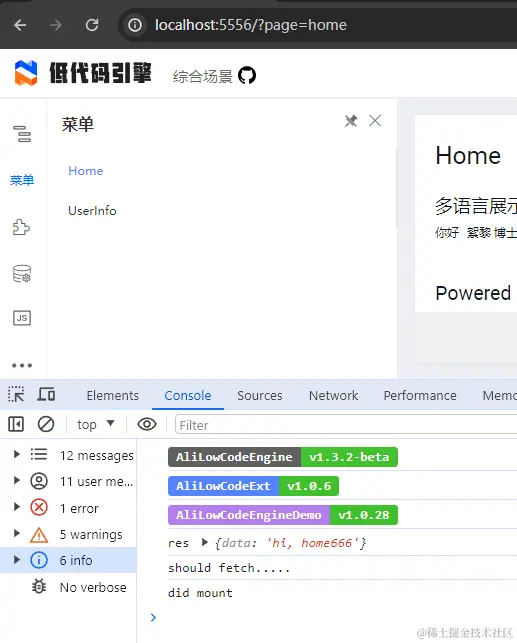Select the 菜单 sidebar item
The image size is (517, 643).
22,180
